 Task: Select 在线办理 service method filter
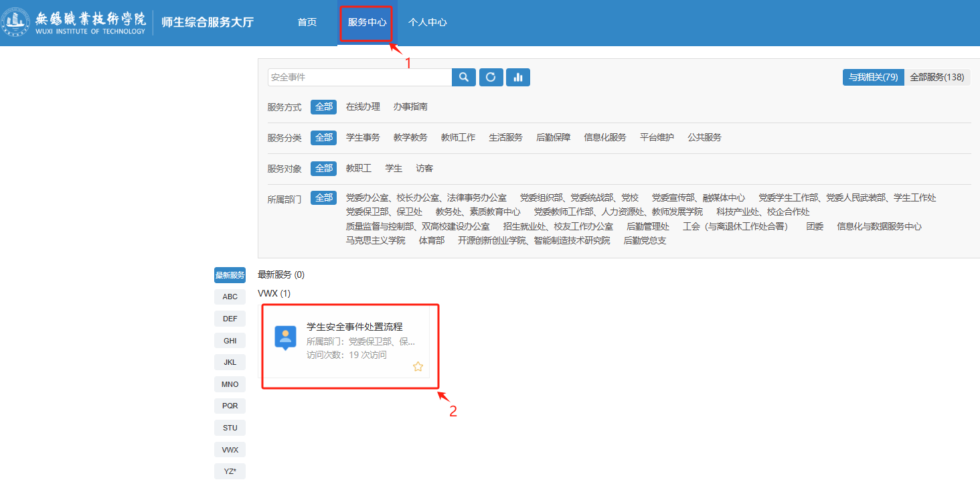[x=363, y=107]
